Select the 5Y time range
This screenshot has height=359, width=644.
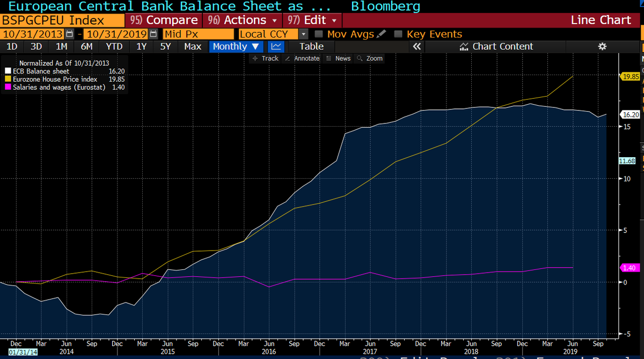click(165, 47)
